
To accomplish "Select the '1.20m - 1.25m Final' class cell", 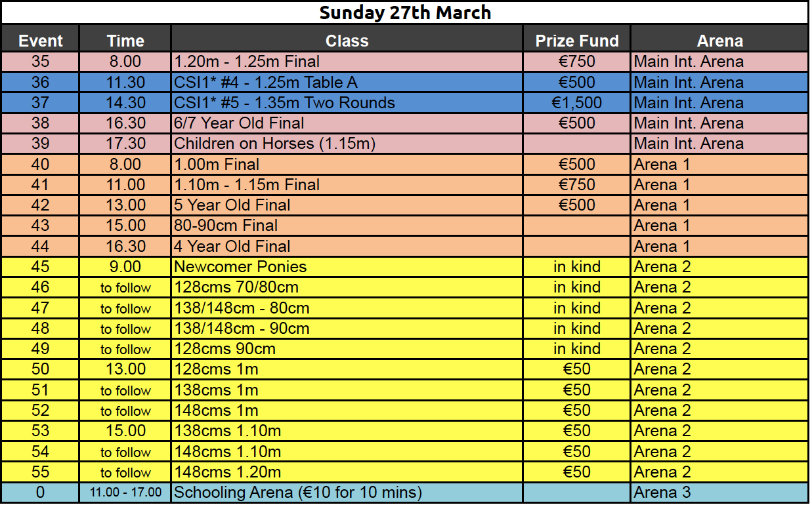I will [x=347, y=62].
